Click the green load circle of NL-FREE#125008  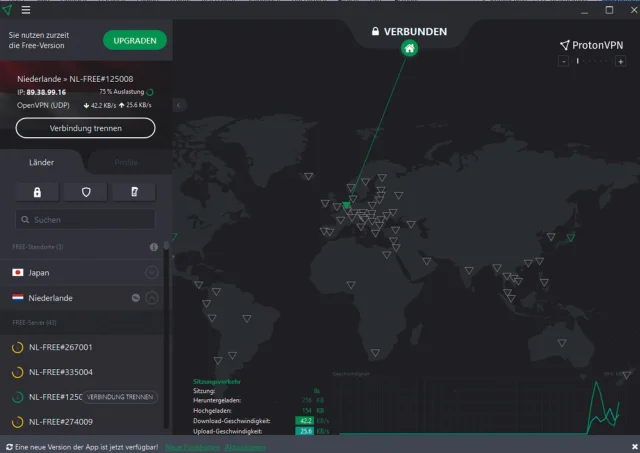[x=17, y=397]
